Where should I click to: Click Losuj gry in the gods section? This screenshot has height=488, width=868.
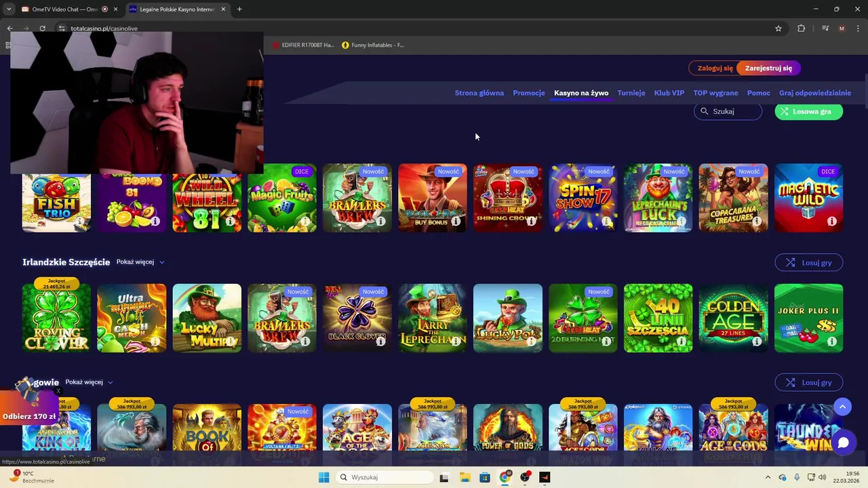pos(809,382)
